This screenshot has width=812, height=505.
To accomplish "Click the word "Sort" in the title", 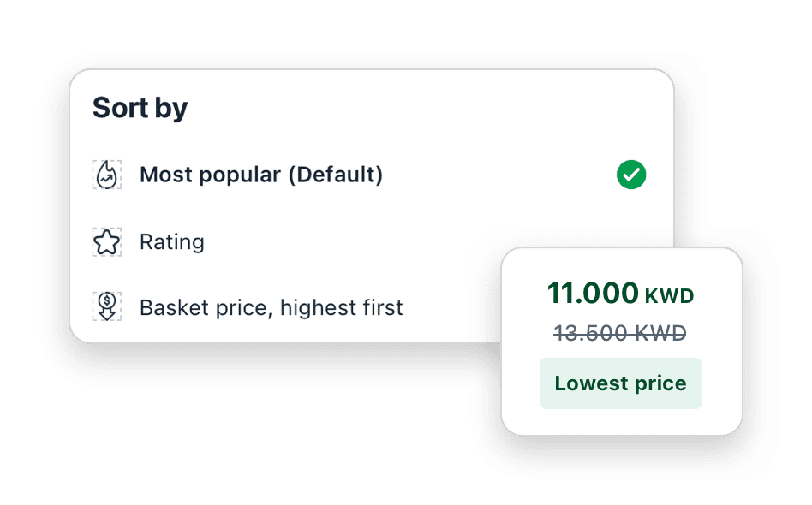I will tap(120, 108).
